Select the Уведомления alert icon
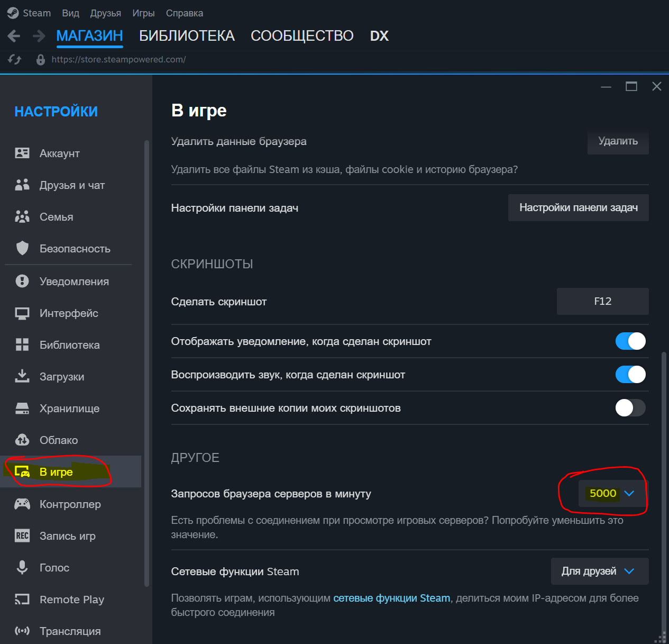Screen dimensions: 669x644 (x=22, y=281)
